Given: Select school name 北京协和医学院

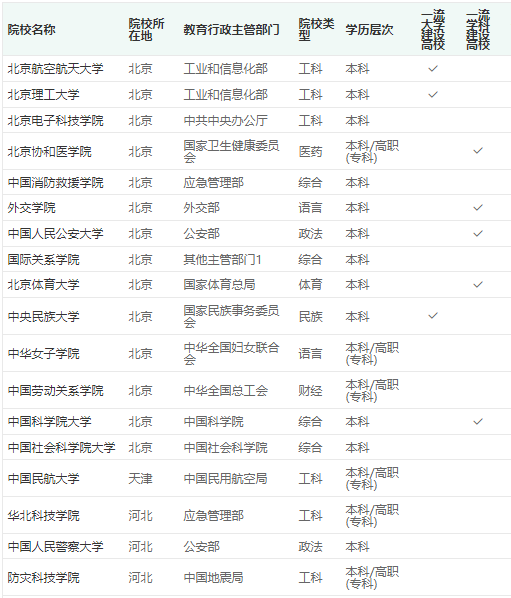Looking at the screenshot, I should [x=50, y=151].
